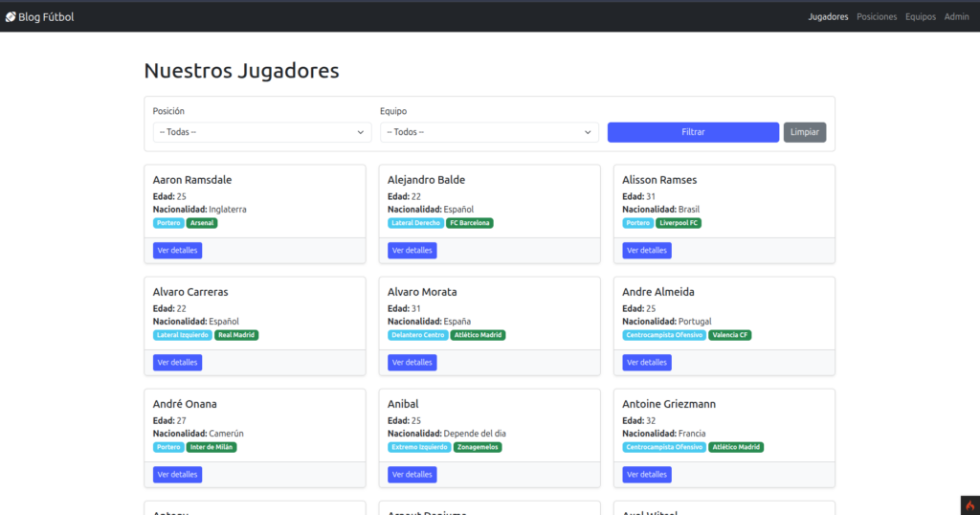Click Ver detalles on Alisson Ramses card
Viewport: 980px width, 515px height.
(646, 251)
